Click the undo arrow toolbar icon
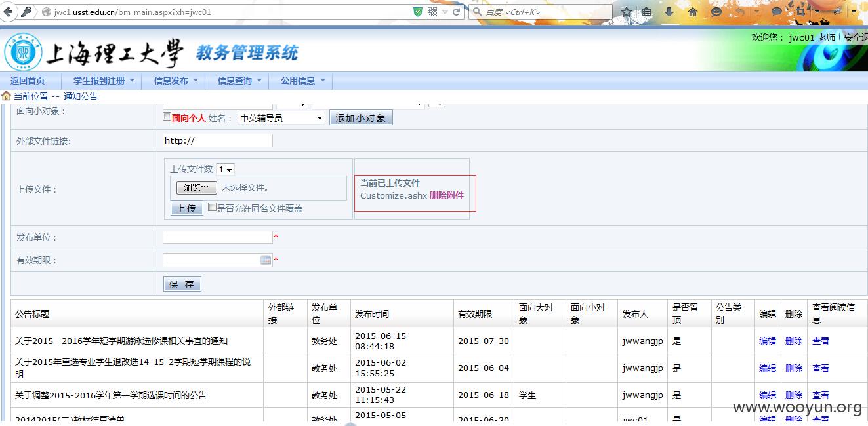This screenshot has height=426, width=868. 740,12
